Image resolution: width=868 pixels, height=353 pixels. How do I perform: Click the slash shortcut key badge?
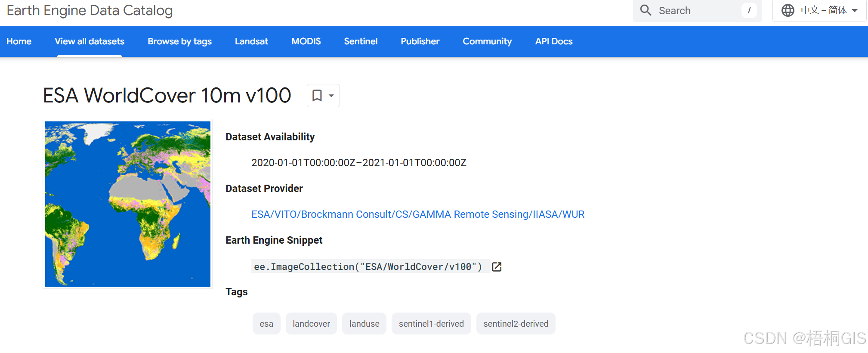click(x=749, y=10)
